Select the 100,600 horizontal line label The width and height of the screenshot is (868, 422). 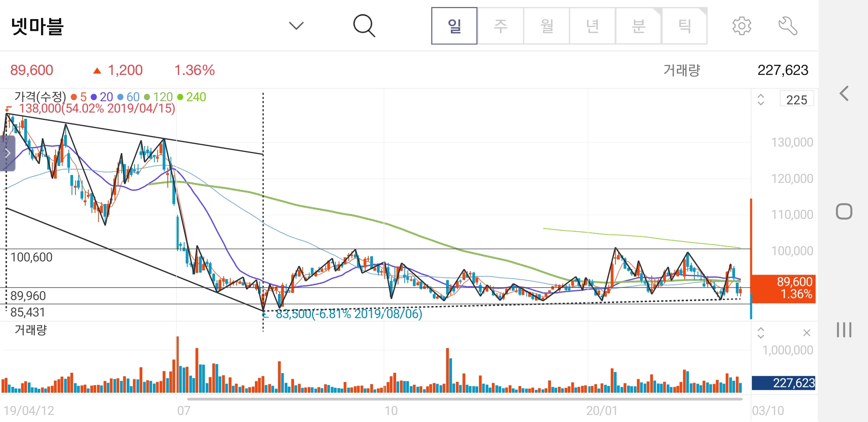(31, 257)
